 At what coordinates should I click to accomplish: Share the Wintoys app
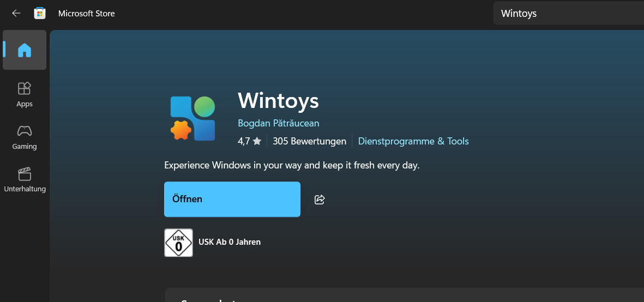pyautogui.click(x=320, y=200)
